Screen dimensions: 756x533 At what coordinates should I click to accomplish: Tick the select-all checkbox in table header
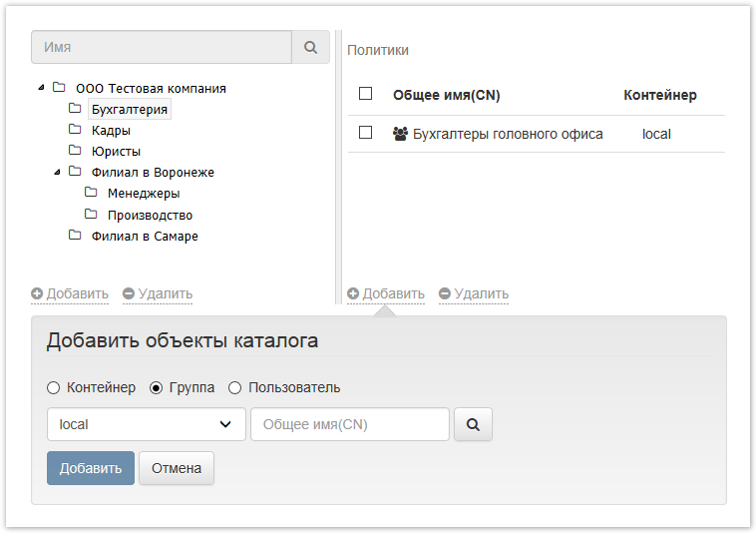pos(365,94)
